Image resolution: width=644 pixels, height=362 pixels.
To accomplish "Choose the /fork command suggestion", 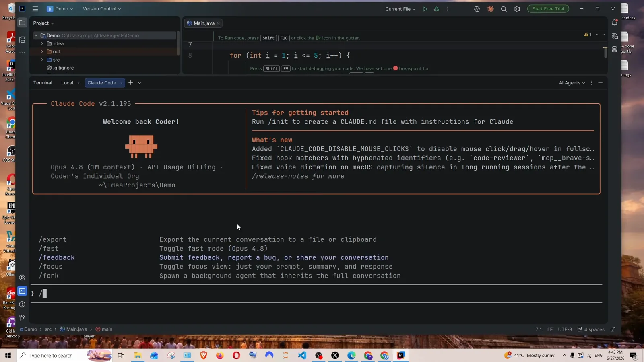I will tap(49, 276).
